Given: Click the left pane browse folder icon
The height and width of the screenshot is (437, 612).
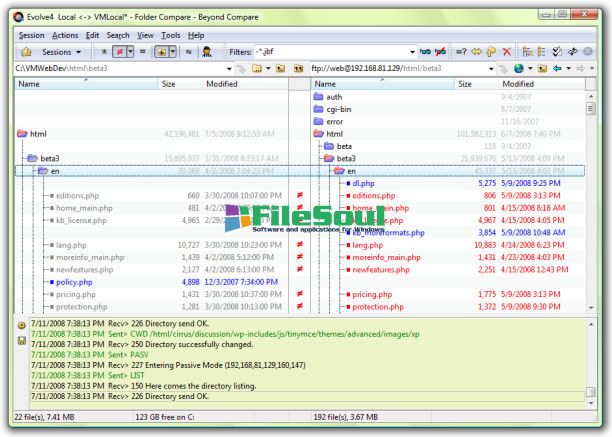Looking at the screenshot, I should (x=258, y=68).
